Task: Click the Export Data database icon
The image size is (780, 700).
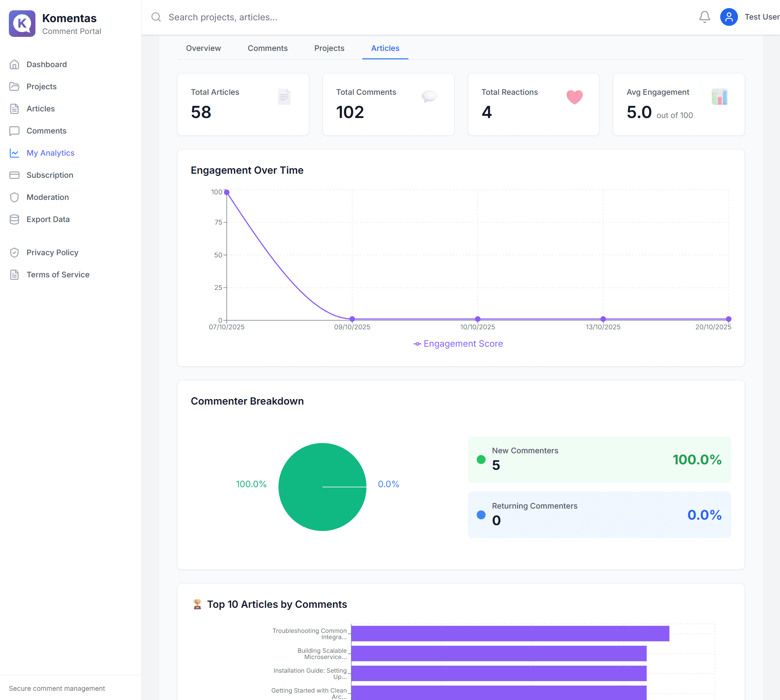Action: pos(14,219)
